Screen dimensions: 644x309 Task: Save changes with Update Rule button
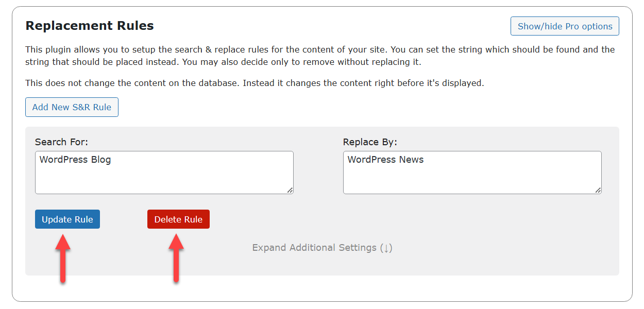67,219
